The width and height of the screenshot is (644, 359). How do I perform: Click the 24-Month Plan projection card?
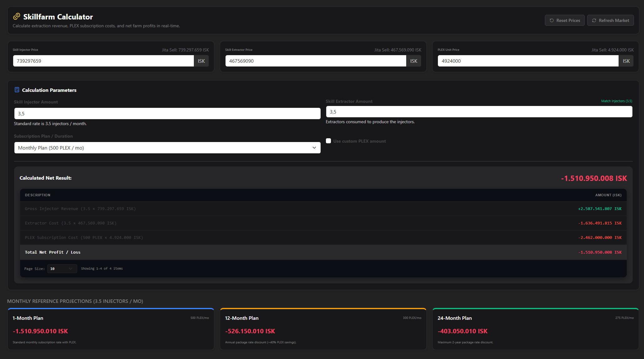535,329
